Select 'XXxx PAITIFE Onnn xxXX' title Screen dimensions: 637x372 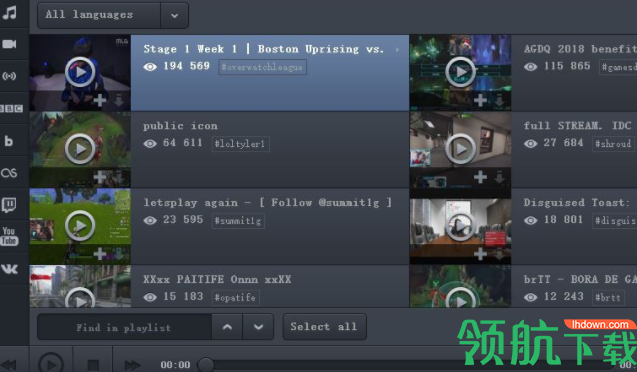click(x=217, y=279)
